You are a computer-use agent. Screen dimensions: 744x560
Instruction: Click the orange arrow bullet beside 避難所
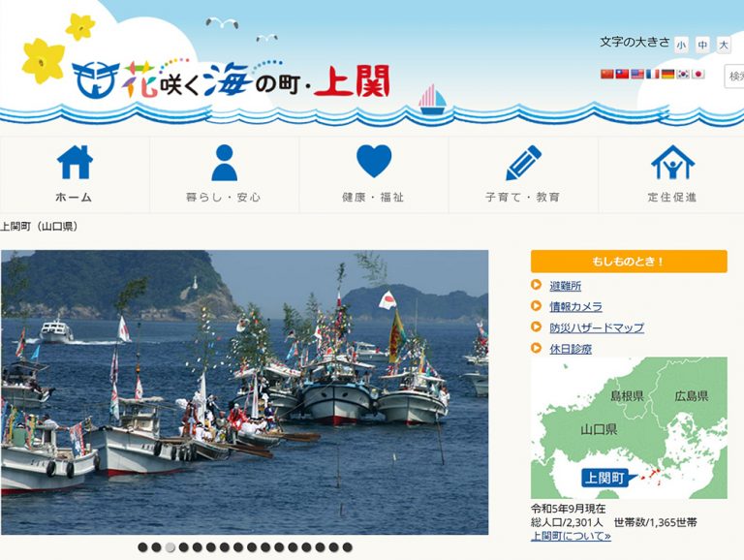[x=536, y=285]
